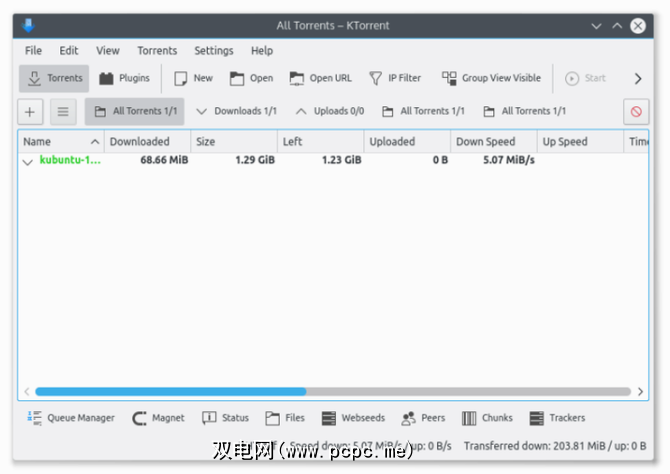The image size is (670, 474).
Task: Toggle Group View Visible
Action: pyautogui.click(x=491, y=79)
